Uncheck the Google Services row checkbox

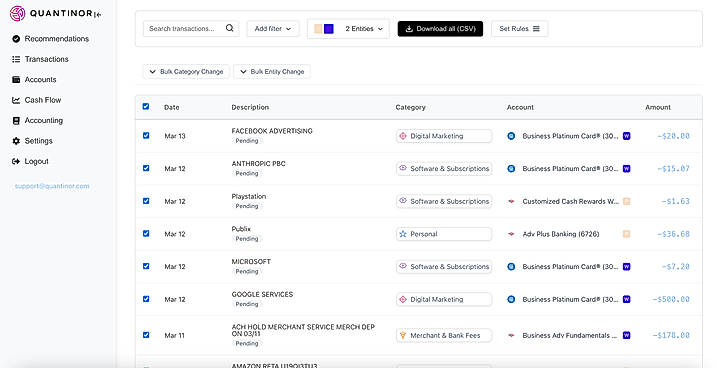click(146, 299)
